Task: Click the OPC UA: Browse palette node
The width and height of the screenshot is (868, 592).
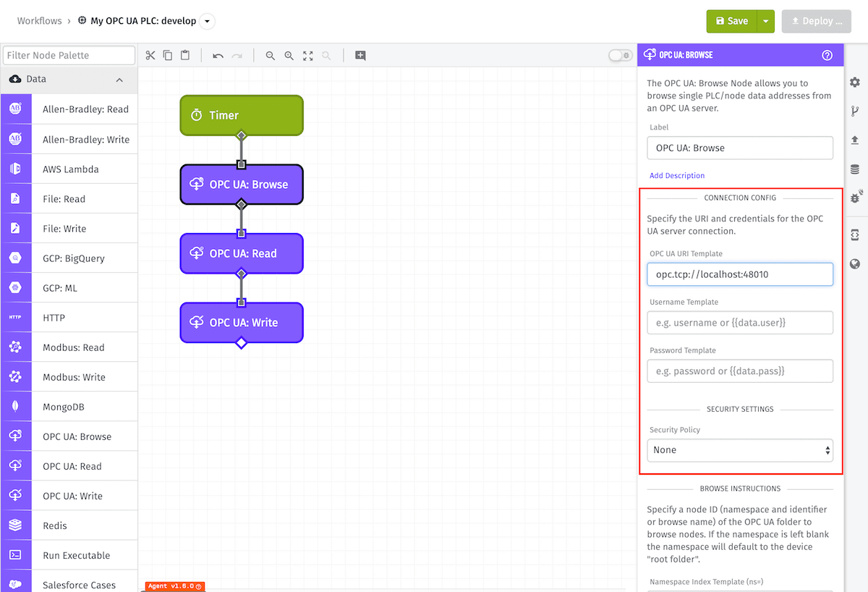Action: (69, 436)
